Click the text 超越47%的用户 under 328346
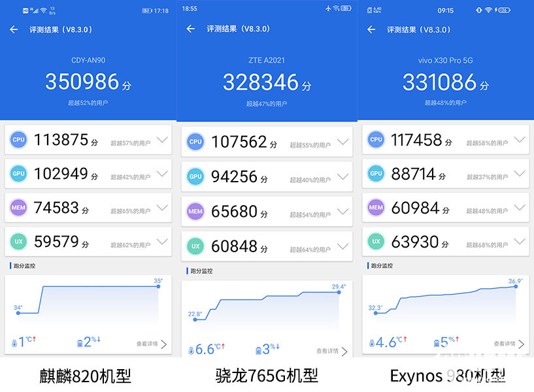Viewport: 534px width, 392px height. click(x=267, y=104)
